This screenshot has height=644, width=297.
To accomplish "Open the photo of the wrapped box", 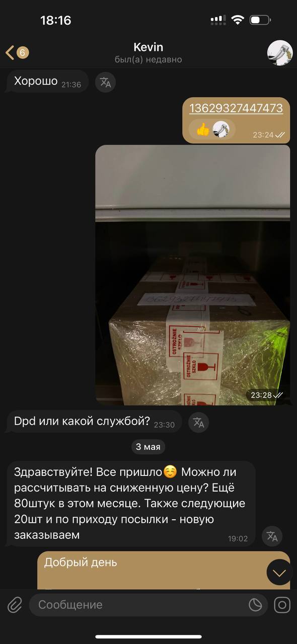I will pyautogui.click(x=193, y=275).
